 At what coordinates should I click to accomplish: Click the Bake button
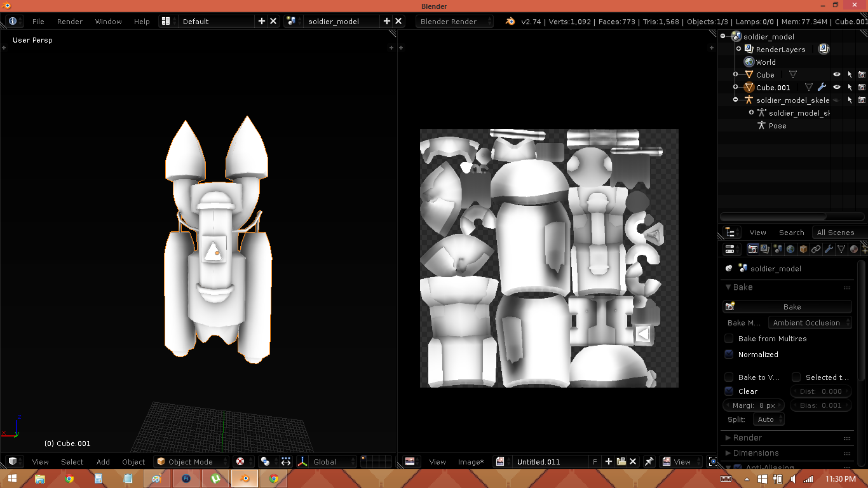click(x=788, y=307)
